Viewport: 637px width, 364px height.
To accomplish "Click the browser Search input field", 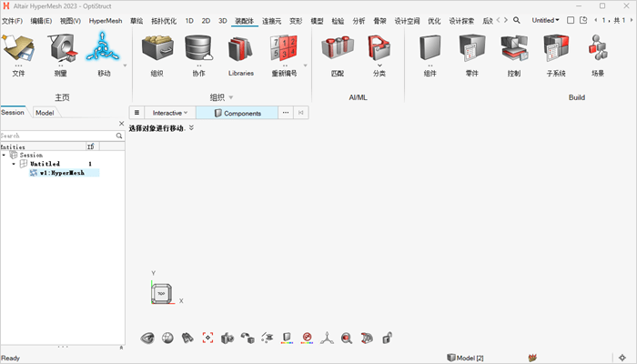I will [56, 136].
